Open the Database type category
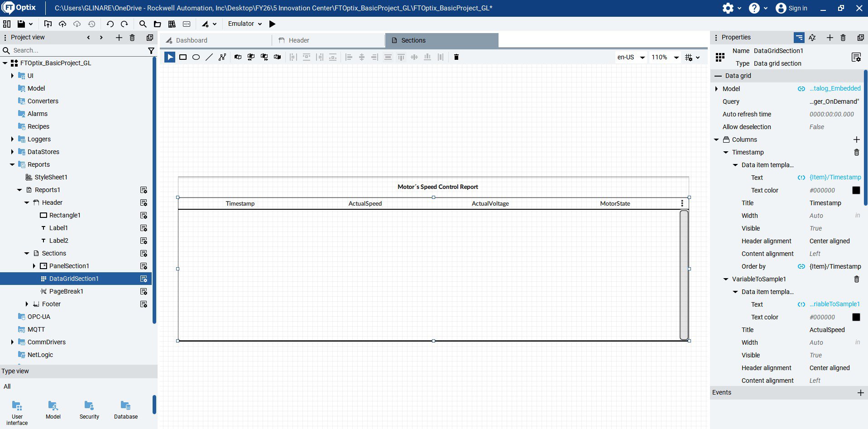Screen dimensions: 868x429 pyautogui.click(x=125, y=410)
